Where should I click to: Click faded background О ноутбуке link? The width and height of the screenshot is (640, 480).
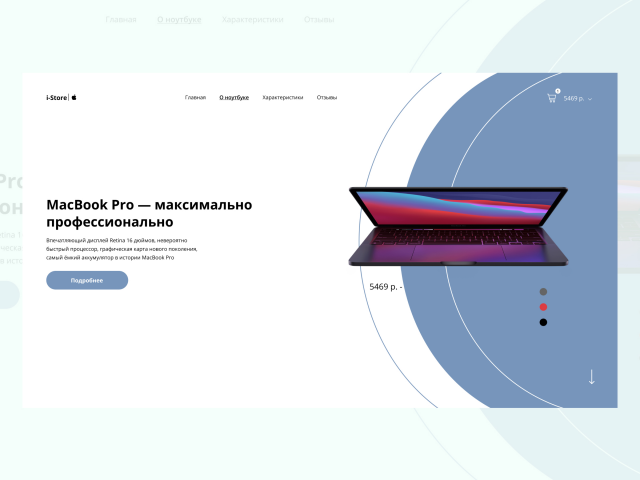tap(179, 19)
